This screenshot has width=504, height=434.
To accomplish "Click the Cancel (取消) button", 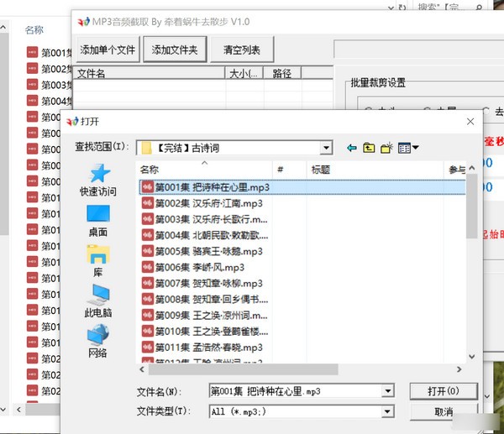I will coord(443,412).
